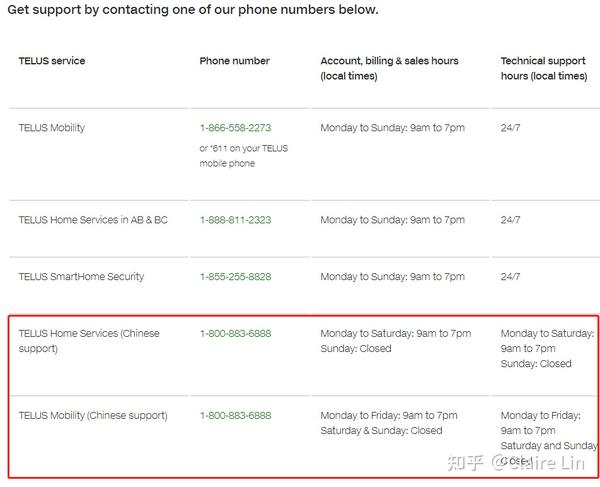Click Account, billing & sales hours header
The width and height of the screenshot is (600, 487).
click(x=389, y=68)
